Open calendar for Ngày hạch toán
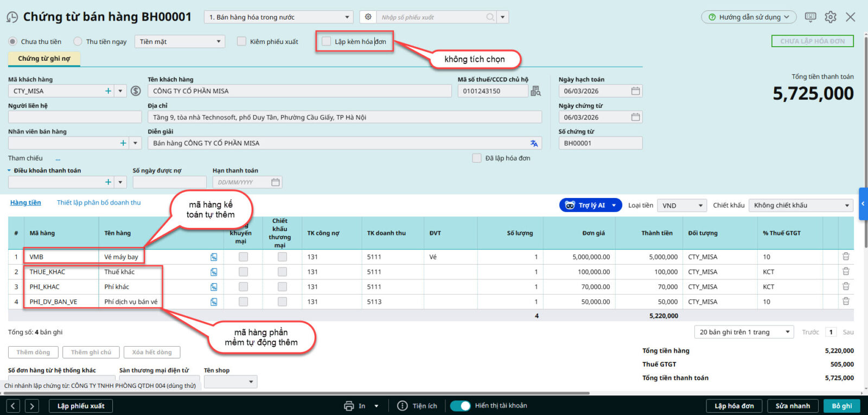868x415 pixels. [635, 91]
